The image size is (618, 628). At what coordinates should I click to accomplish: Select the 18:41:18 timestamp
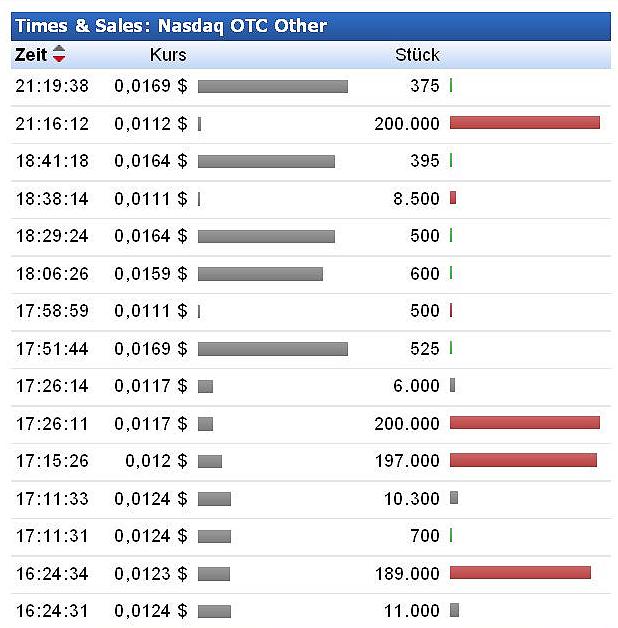52,161
